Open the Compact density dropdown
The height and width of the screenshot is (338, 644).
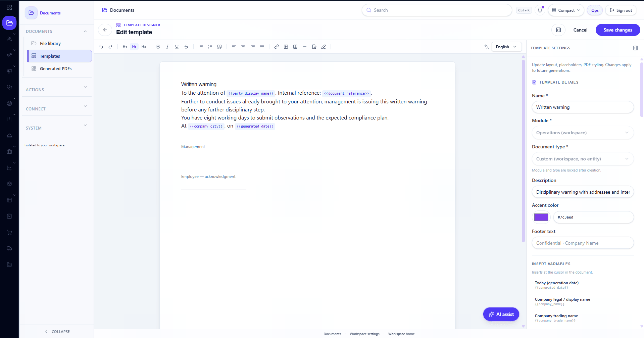566,10
